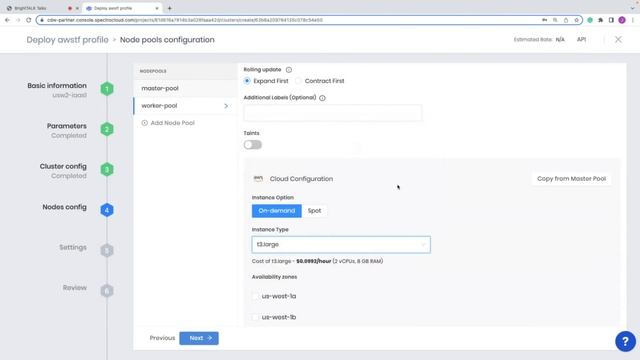Image resolution: width=640 pixels, height=360 pixels.
Task: Select the On-demand instance option
Action: (x=277, y=211)
